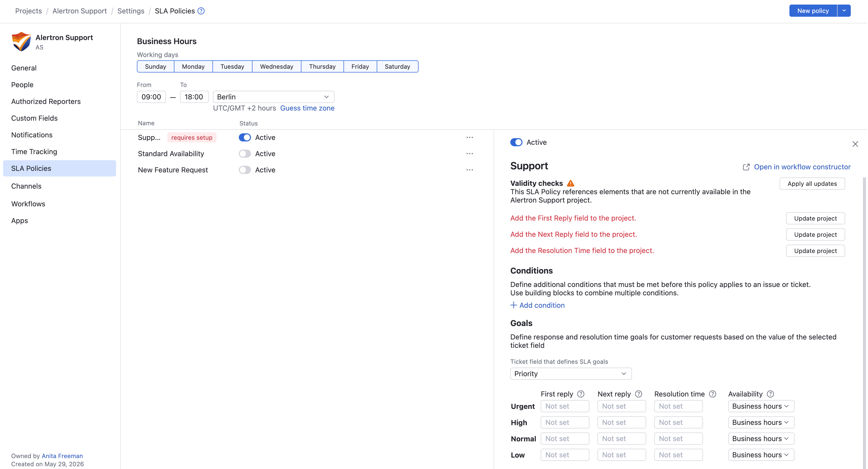Select the Standard Availability policy row
The height and width of the screenshot is (469, 868).
[307, 154]
